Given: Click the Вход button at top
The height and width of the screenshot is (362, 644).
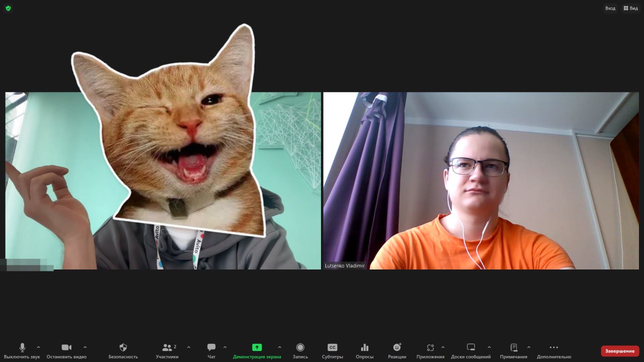Looking at the screenshot, I should pos(610,8).
